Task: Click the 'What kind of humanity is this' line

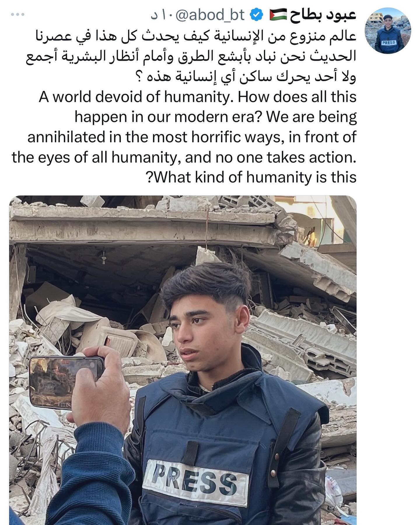Action: [251, 177]
